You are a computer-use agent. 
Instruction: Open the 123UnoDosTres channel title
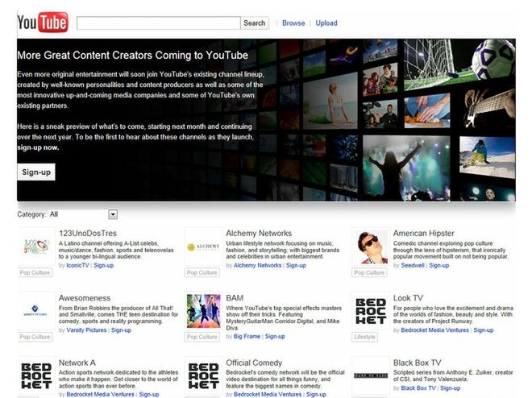[88, 233]
